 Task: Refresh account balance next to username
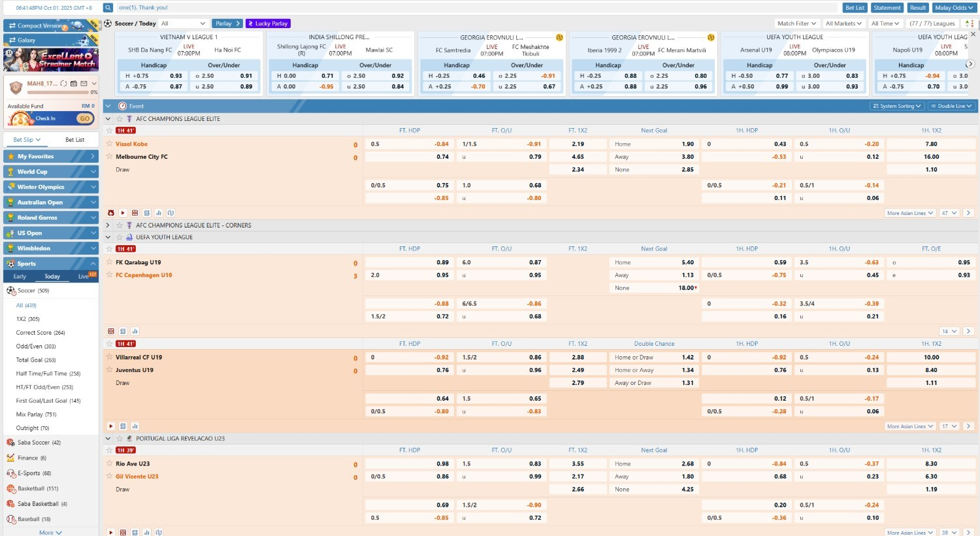click(63, 84)
